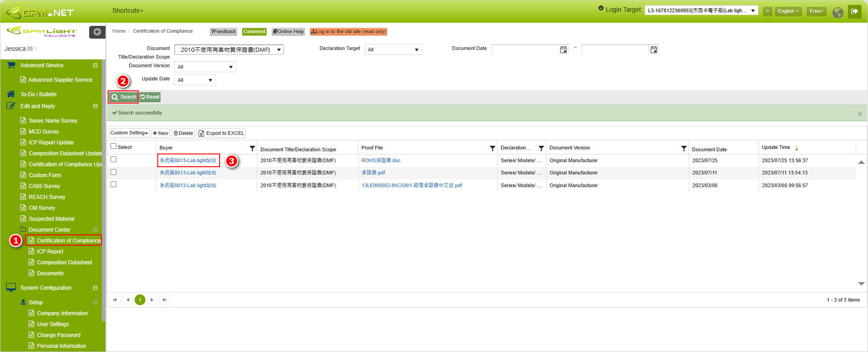Collapse the sidebar with the back arrow icon

pos(97,32)
